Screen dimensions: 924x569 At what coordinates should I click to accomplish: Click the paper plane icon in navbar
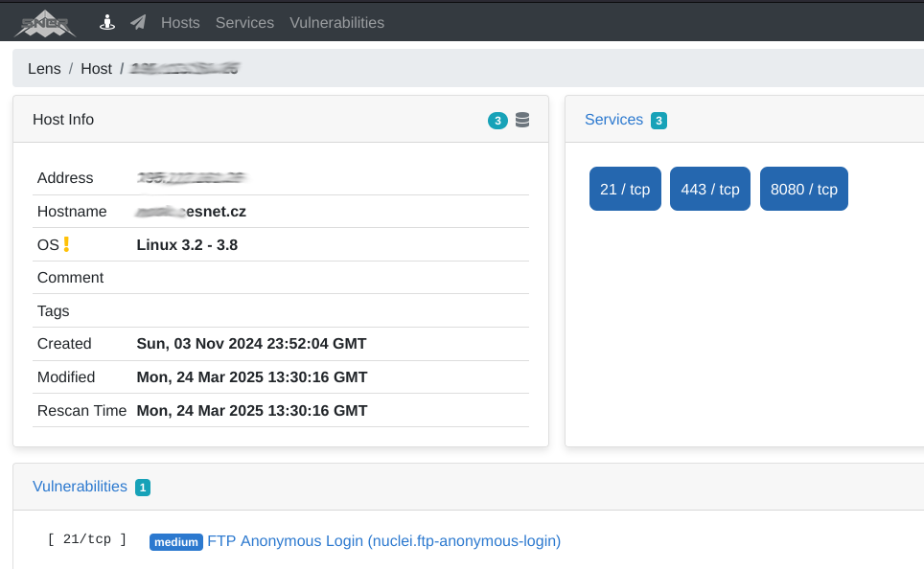point(138,22)
